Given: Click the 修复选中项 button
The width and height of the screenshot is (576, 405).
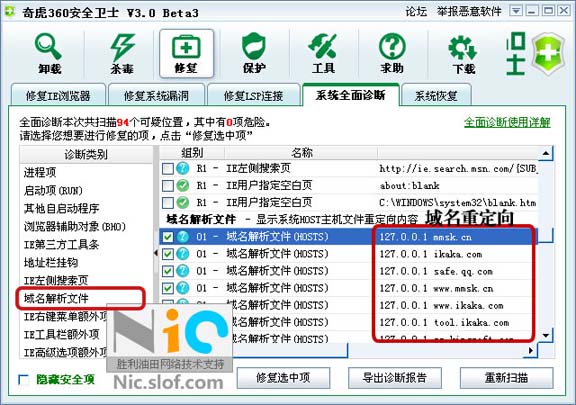Looking at the screenshot, I should [283, 378].
